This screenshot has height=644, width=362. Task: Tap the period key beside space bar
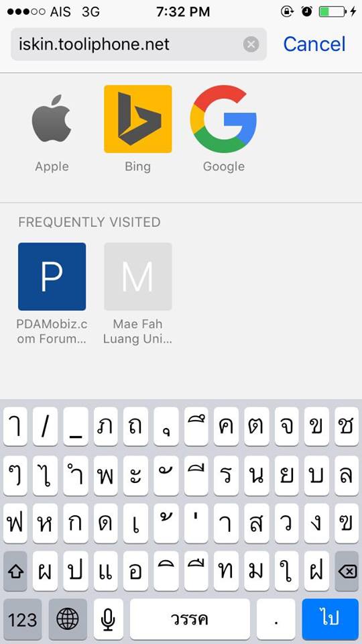pyautogui.click(x=276, y=619)
